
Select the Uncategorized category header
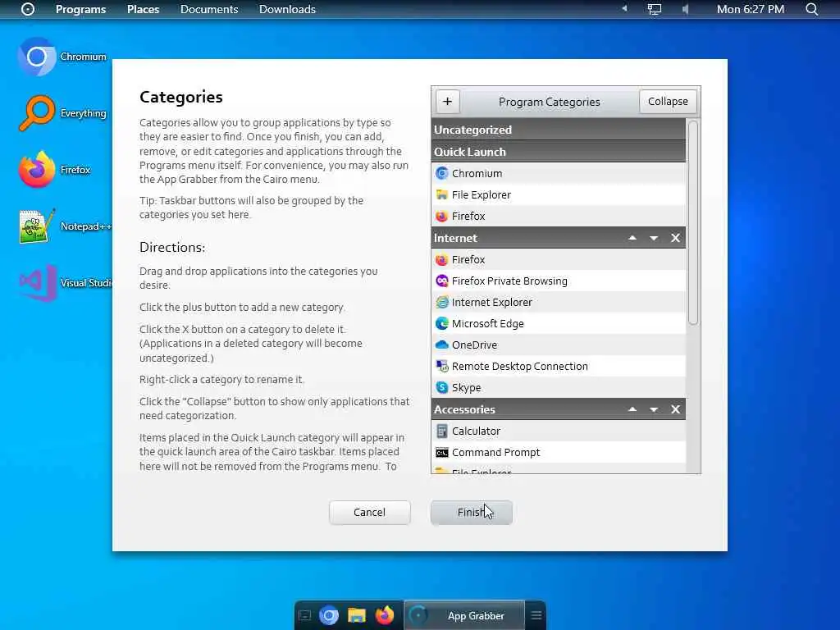click(558, 130)
